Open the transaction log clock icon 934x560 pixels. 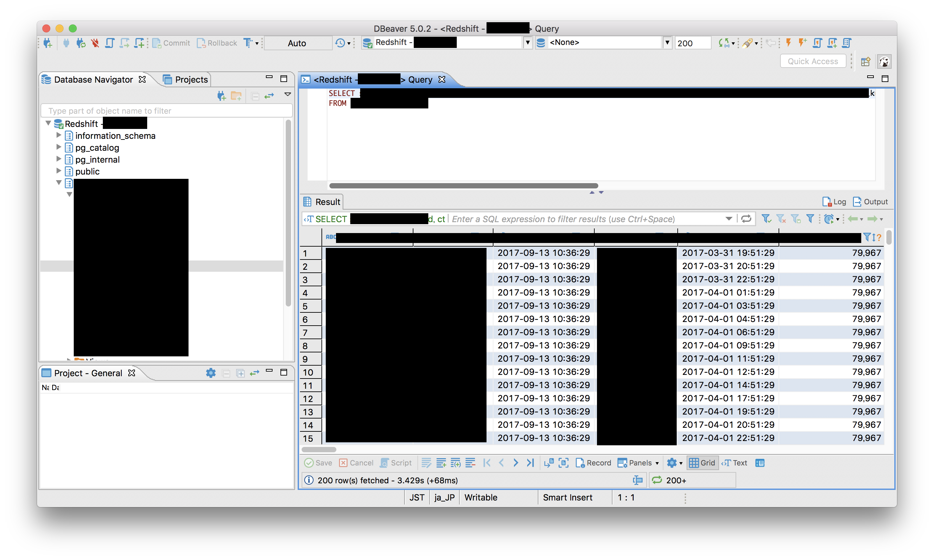click(x=340, y=43)
